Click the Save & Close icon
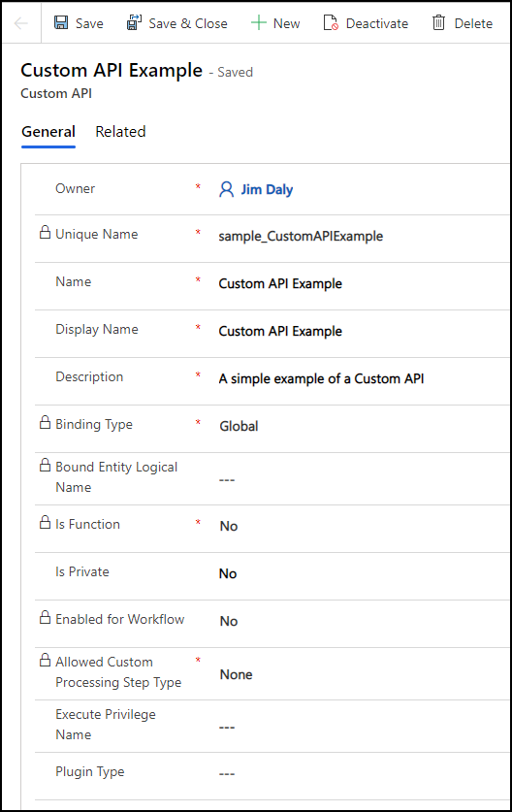 (x=134, y=22)
